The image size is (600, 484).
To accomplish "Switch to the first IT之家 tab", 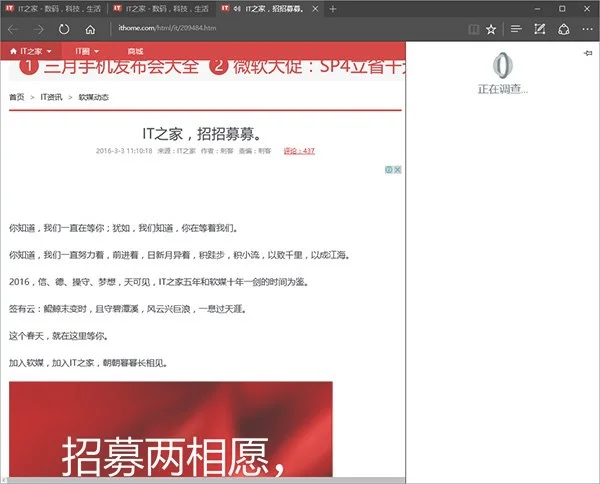I will pyautogui.click(x=54, y=9).
